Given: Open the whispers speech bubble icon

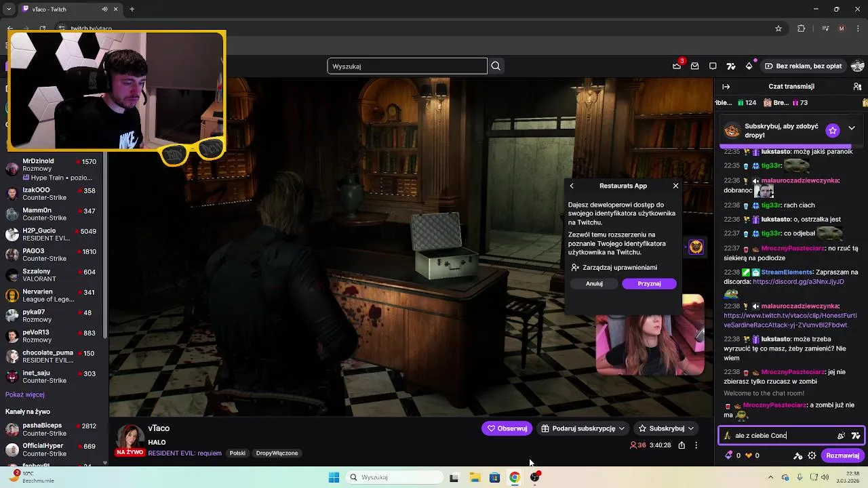Looking at the screenshot, I should click(713, 66).
